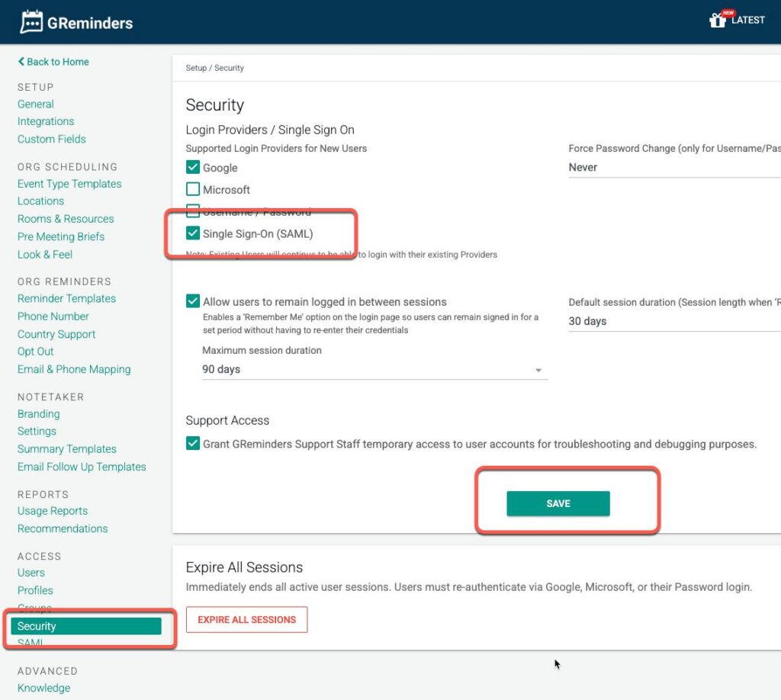Viewport: 781px width, 700px height.
Task: Toggle Allow users to remain logged in
Action: coord(193,302)
